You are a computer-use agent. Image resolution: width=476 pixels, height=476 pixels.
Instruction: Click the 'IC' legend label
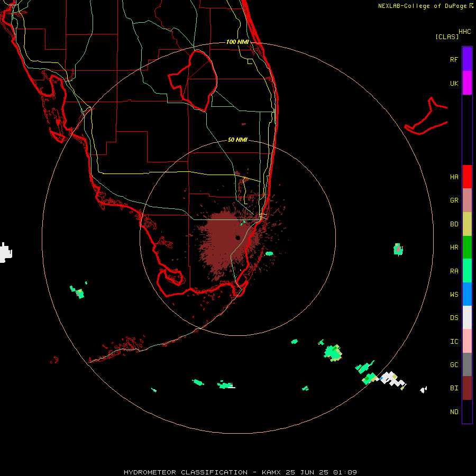pyautogui.click(x=454, y=342)
